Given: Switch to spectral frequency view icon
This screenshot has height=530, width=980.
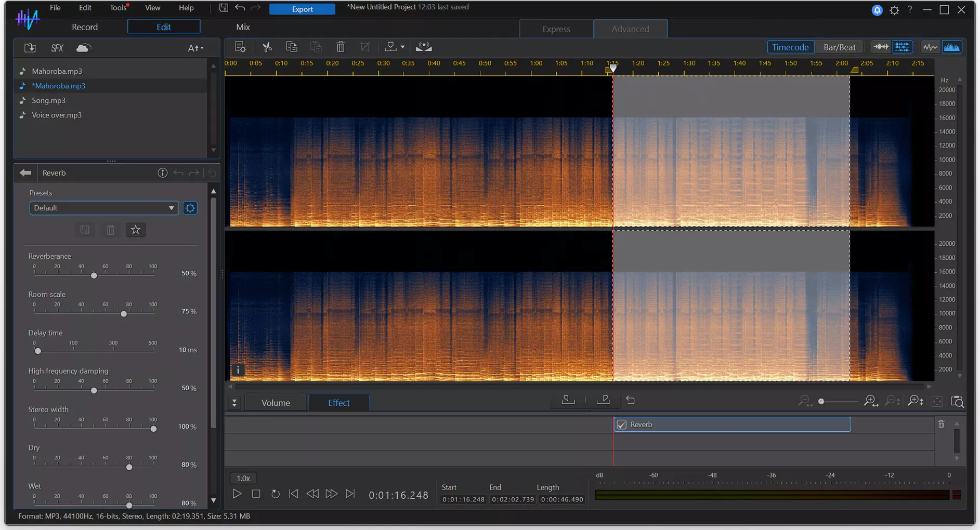Looking at the screenshot, I should [x=951, y=47].
